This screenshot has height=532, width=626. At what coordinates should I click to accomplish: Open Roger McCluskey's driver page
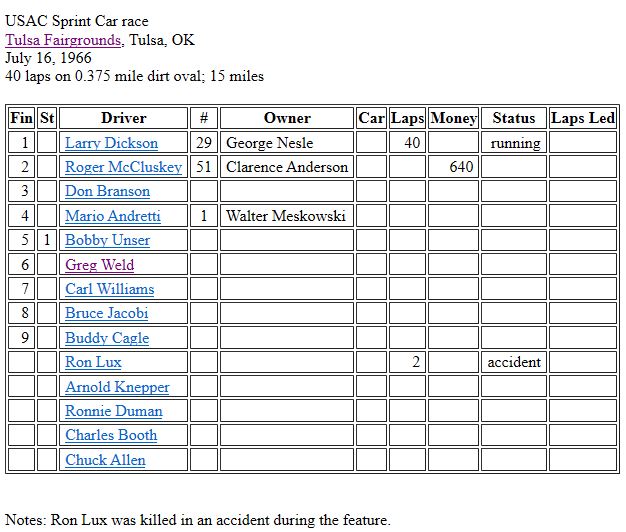coord(123,167)
